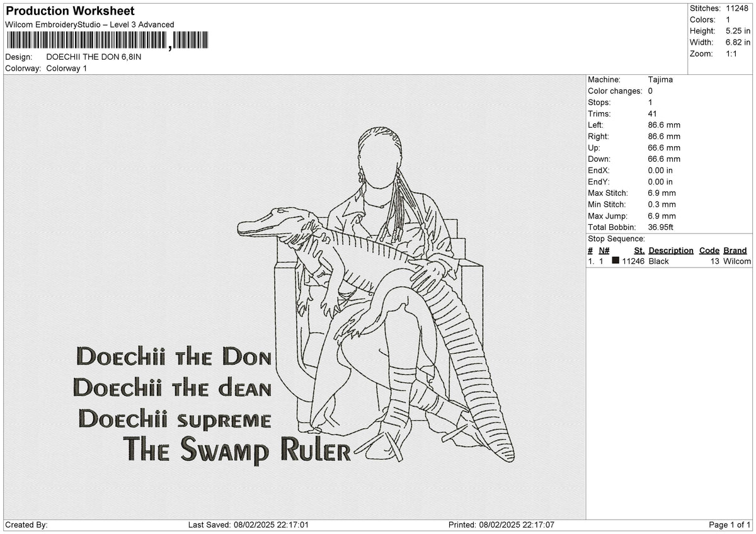The image size is (756, 534).
Task: Select the Min Stitch value 0.3 mm
Action: [661, 205]
